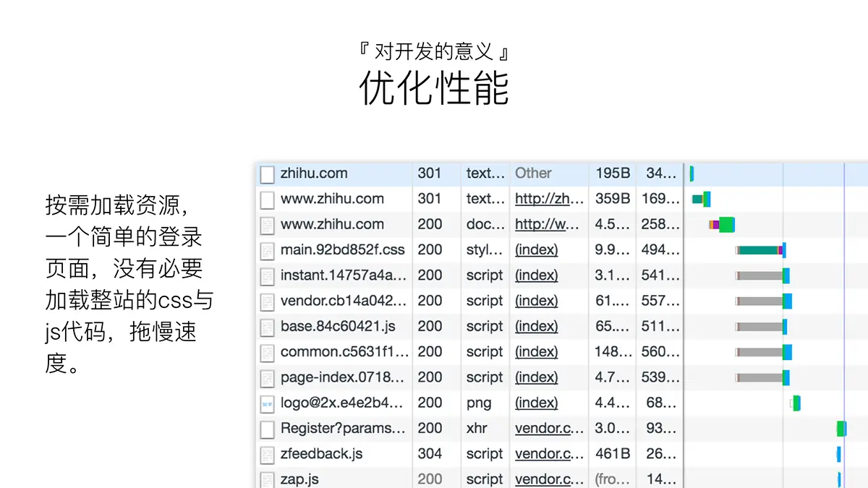Click the subtitle 对开发的意义

(435, 51)
